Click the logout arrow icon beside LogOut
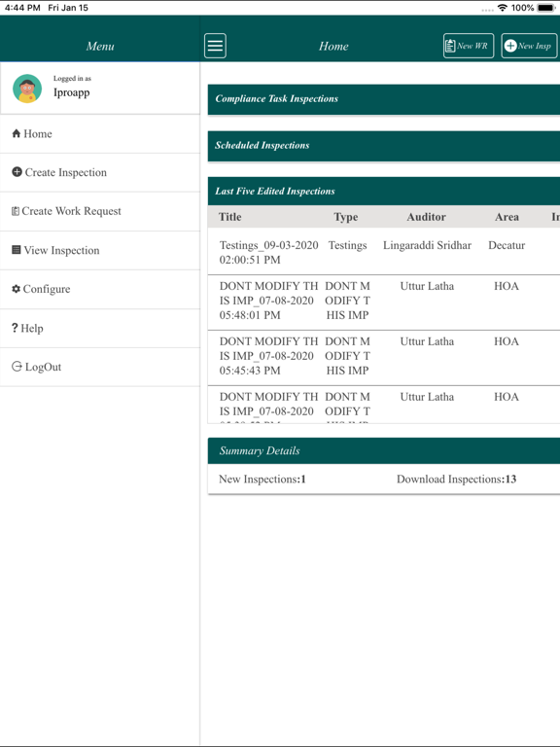The height and width of the screenshot is (747, 560). tap(17, 367)
